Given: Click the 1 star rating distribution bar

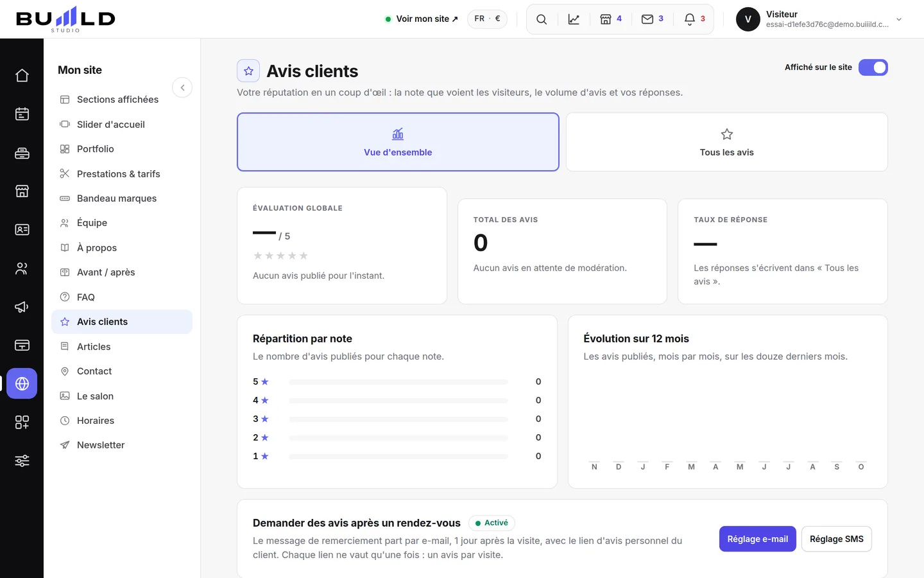Looking at the screenshot, I should coord(398,456).
